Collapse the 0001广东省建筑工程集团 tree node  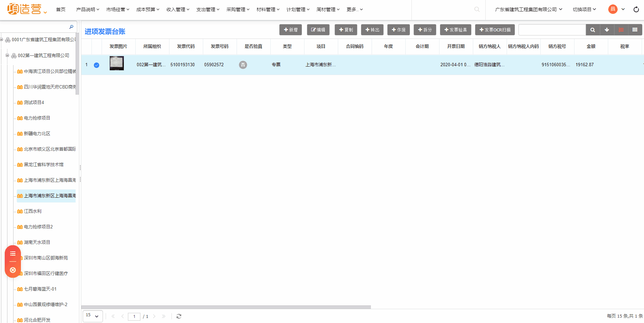click(1, 40)
